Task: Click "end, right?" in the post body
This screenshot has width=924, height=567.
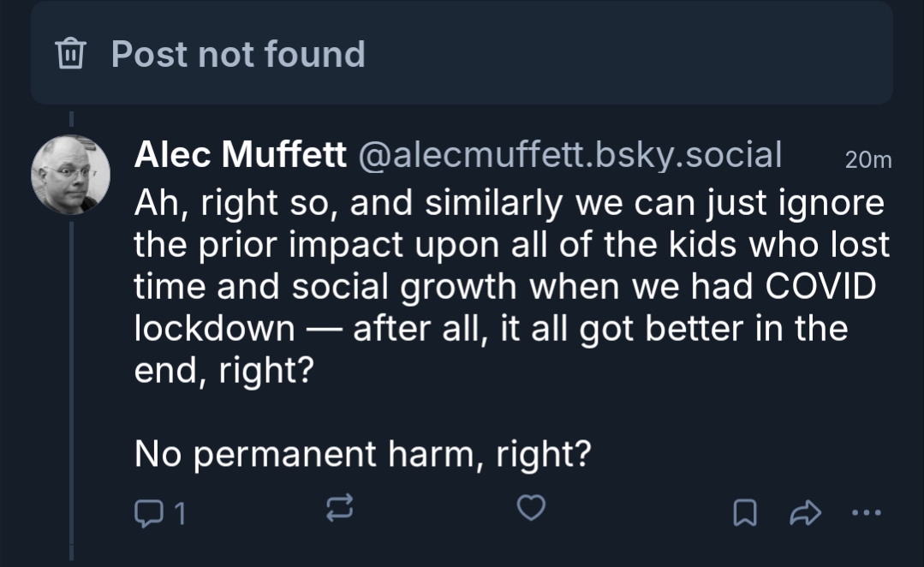Action: tap(220, 371)
